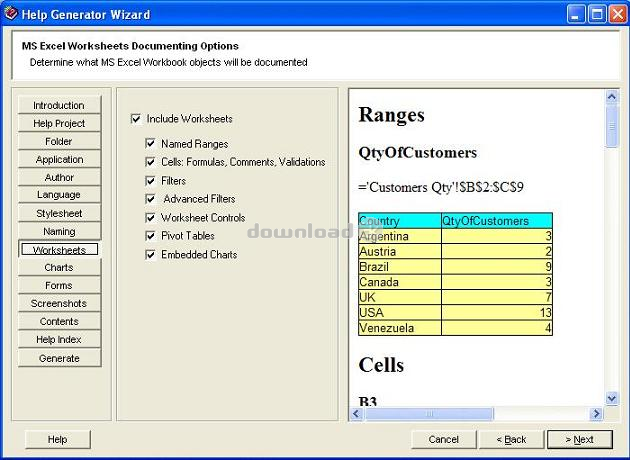Image resolution: width=630 pixels, height=460 pixels.
Task: Click the ='Customers Qty'!$B$2:$C$9 formula text
Action: point(441,187)
